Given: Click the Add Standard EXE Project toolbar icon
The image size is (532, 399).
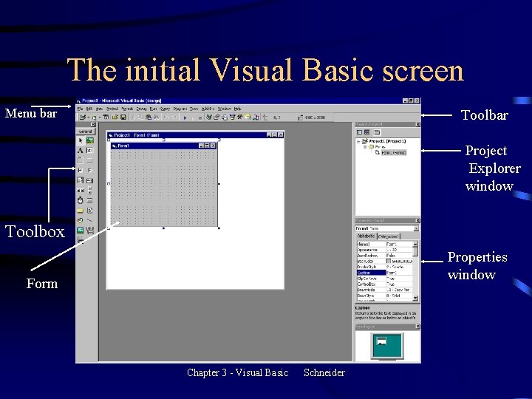Looking at the screenshot, I should click(x=83, y=117).
